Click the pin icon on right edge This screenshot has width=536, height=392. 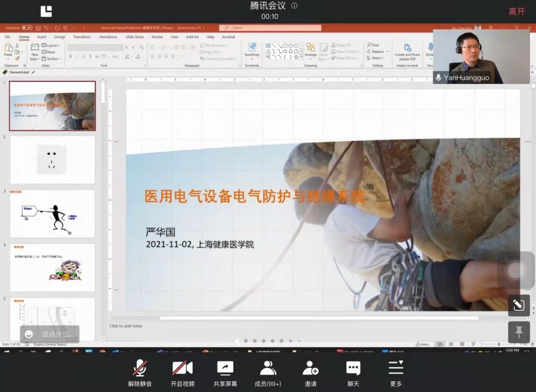[x=519, y=333]
